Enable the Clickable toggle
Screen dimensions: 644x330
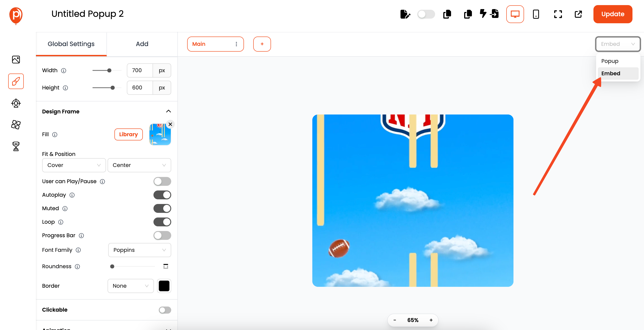click(165, 310)
